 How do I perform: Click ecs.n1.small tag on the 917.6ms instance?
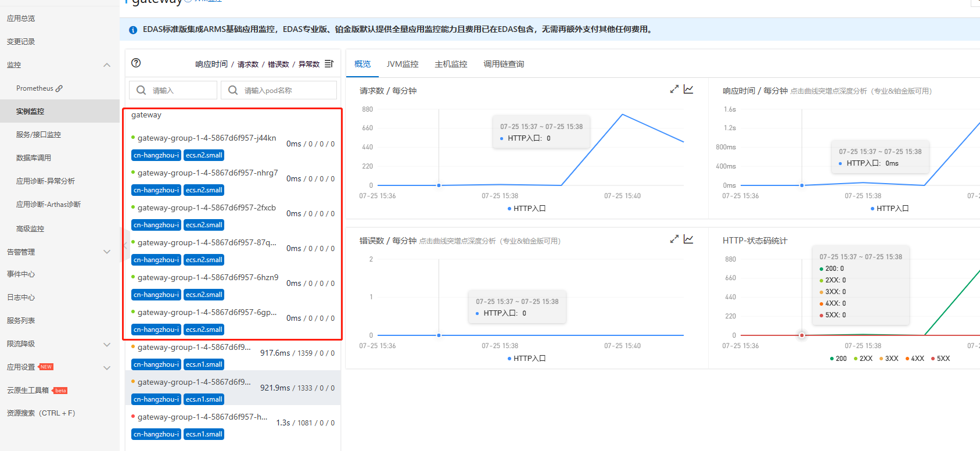tap(204, 364)
